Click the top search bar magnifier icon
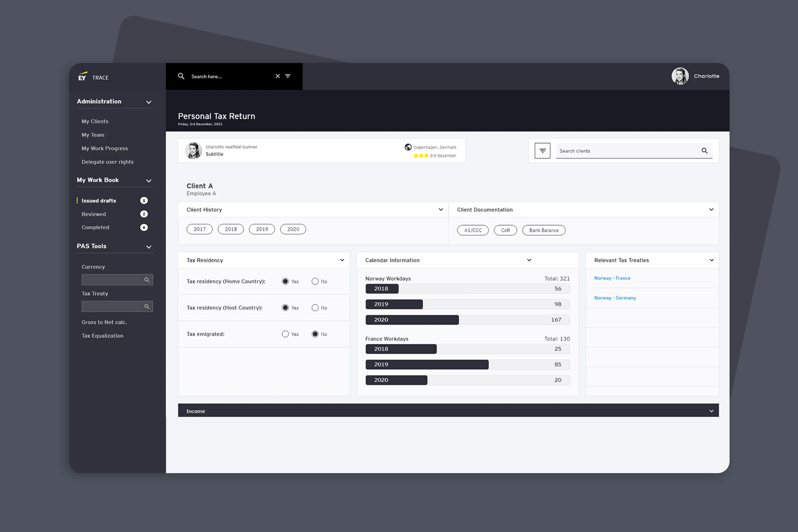 coord(181,76)
